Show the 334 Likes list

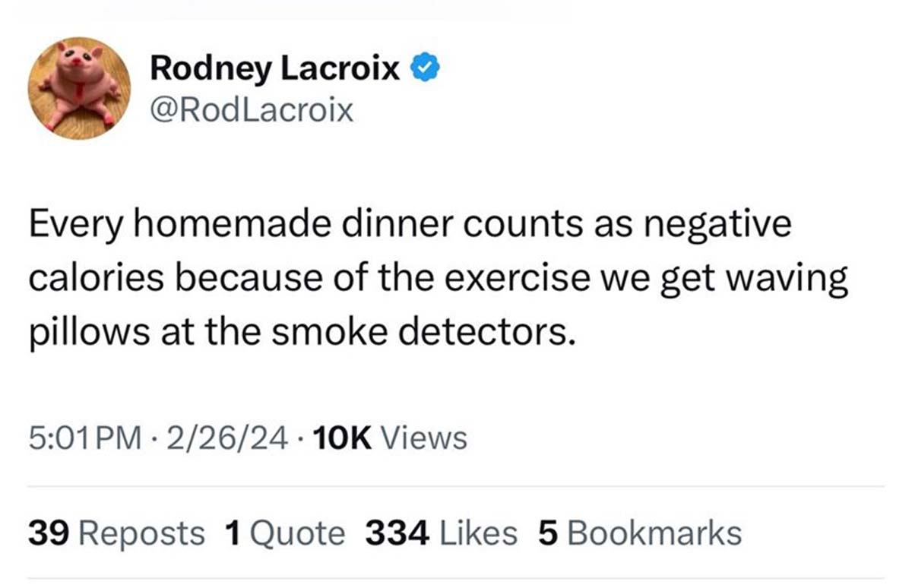[441, 533]
